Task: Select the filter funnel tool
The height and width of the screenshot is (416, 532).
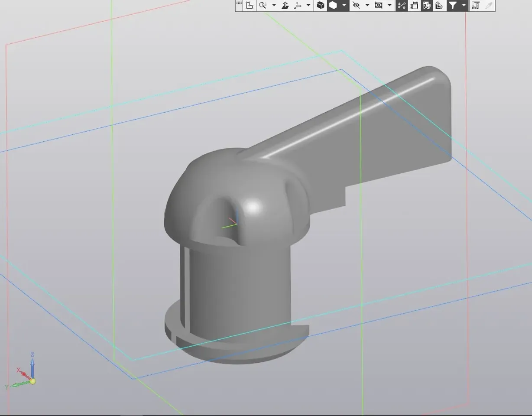Action: point(453,5)
